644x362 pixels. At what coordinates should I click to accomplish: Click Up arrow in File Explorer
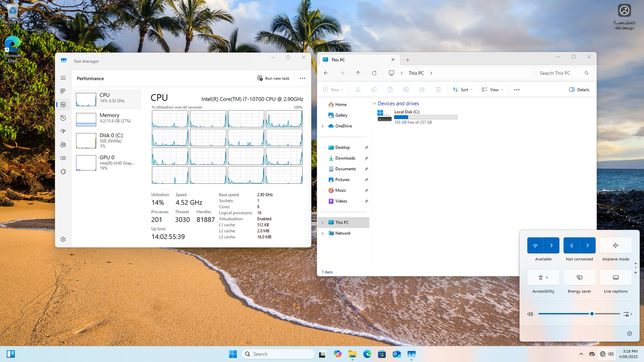pyautogui.click(x=358, y=73)
